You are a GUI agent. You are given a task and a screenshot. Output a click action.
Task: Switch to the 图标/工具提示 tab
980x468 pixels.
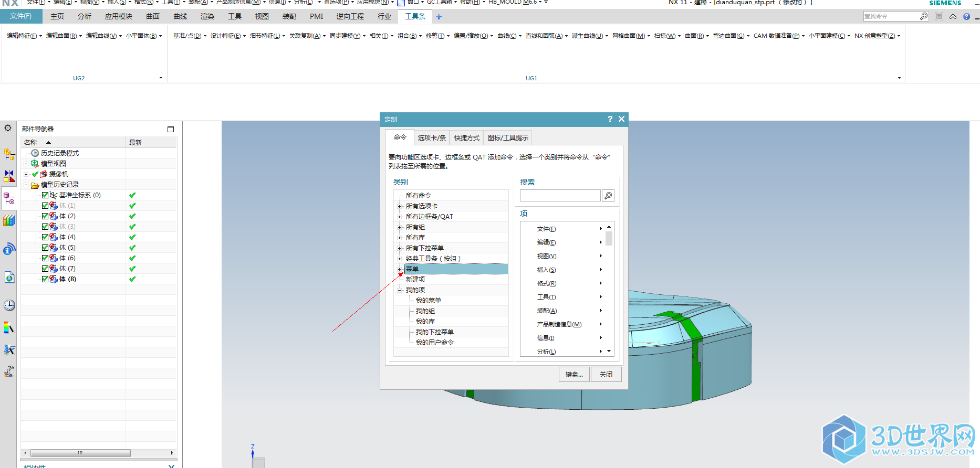tap(508, 138)
